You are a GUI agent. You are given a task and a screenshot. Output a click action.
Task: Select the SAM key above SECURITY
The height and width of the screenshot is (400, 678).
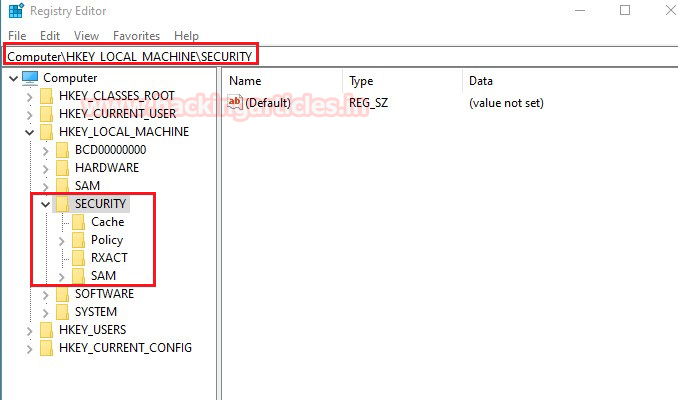[87, 186]
